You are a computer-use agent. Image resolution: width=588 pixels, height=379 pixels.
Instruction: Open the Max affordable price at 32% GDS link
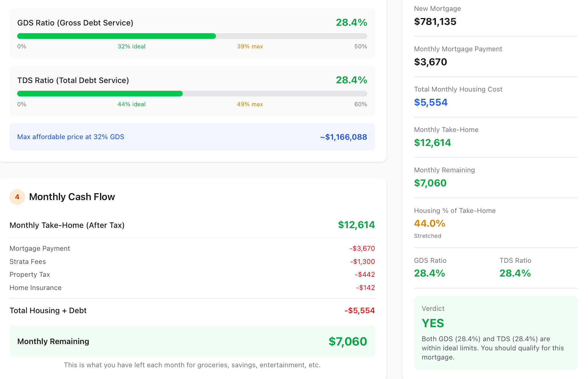coord(71,137)
